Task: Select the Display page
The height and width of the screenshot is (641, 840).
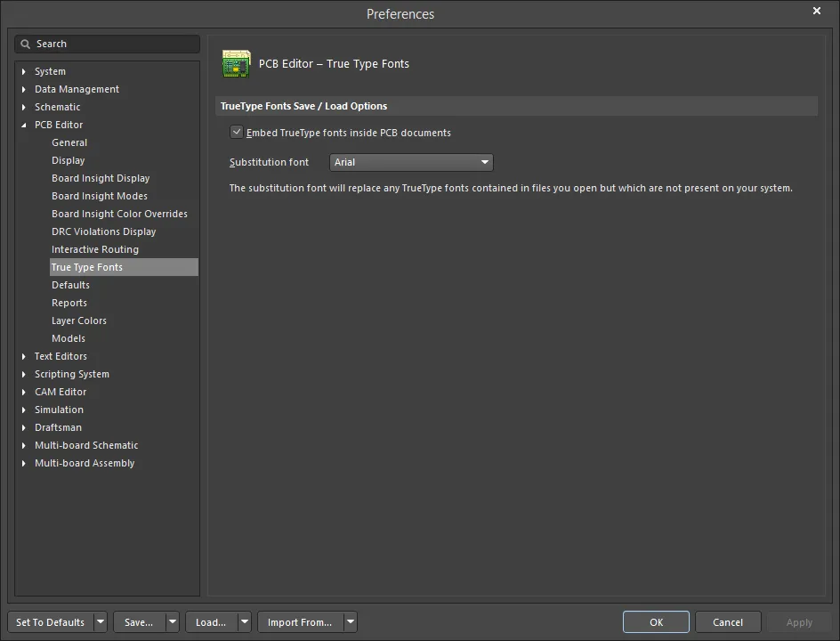Action: tap(68, 160)
